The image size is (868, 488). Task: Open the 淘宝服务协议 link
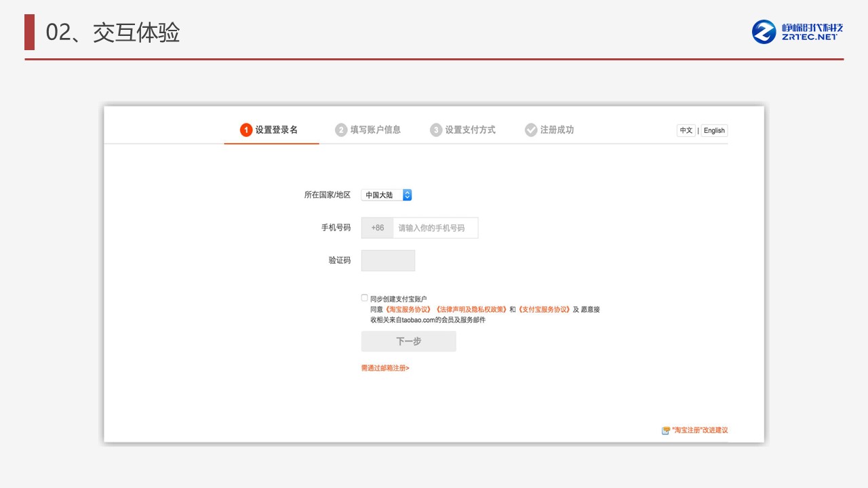point(408,309)
